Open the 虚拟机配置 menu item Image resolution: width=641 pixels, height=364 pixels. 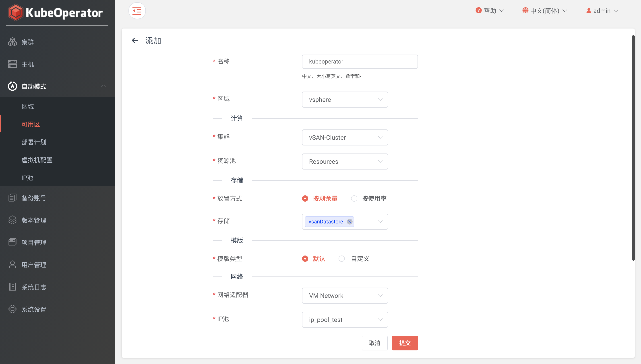point(37,160)
